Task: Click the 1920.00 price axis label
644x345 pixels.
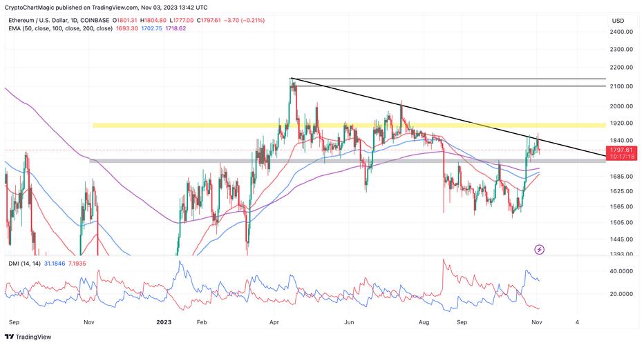Action: click(x=621, y=123)
